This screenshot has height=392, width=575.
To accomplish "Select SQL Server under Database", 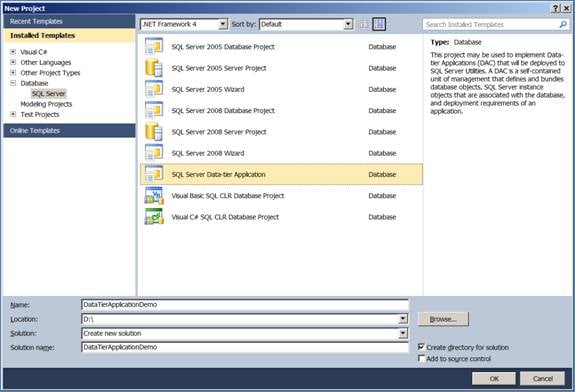I will 48,94.
